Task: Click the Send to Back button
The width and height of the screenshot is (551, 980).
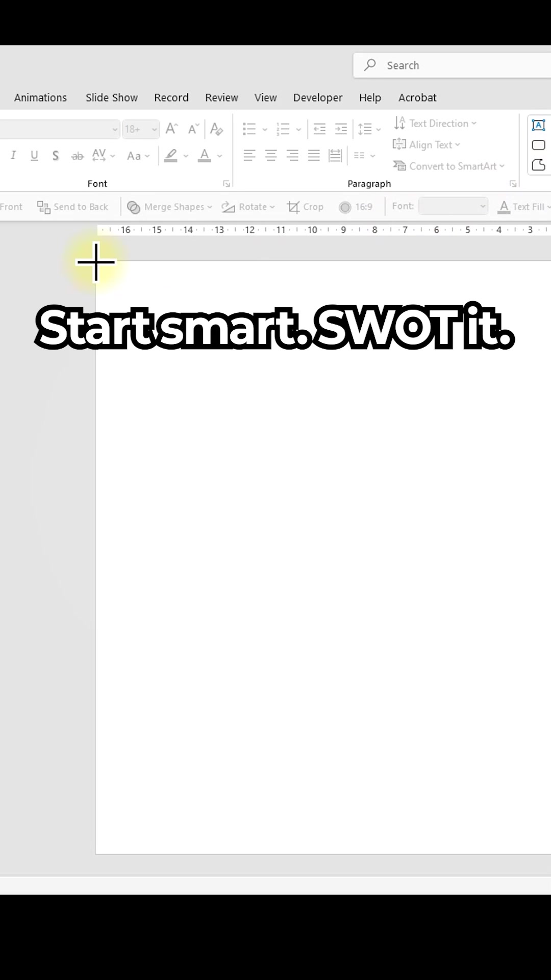Action: click(72, 207)
